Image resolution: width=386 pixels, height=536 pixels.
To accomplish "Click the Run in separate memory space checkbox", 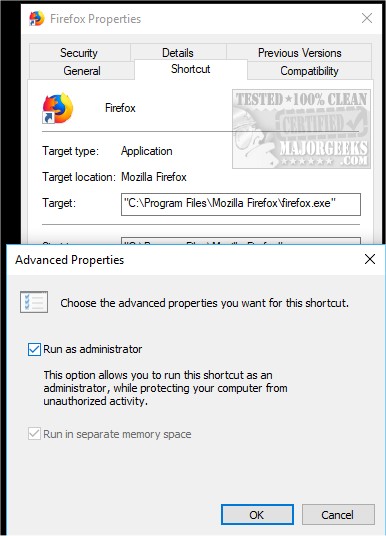I will [35, 434].
